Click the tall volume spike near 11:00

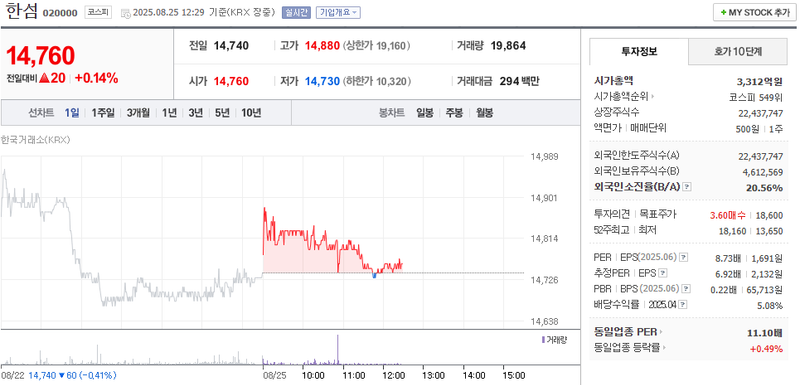click(x=338, y=349)
